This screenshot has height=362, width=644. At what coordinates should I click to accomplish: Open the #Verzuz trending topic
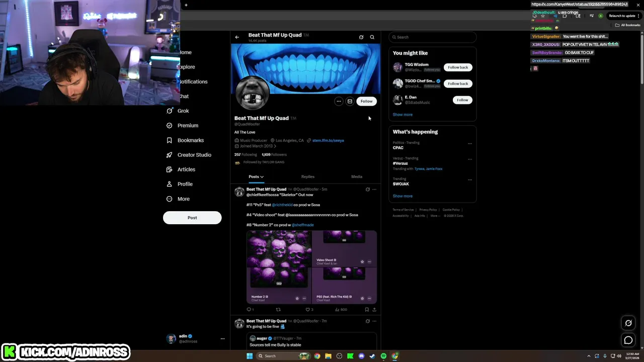[x=400, y=163]
